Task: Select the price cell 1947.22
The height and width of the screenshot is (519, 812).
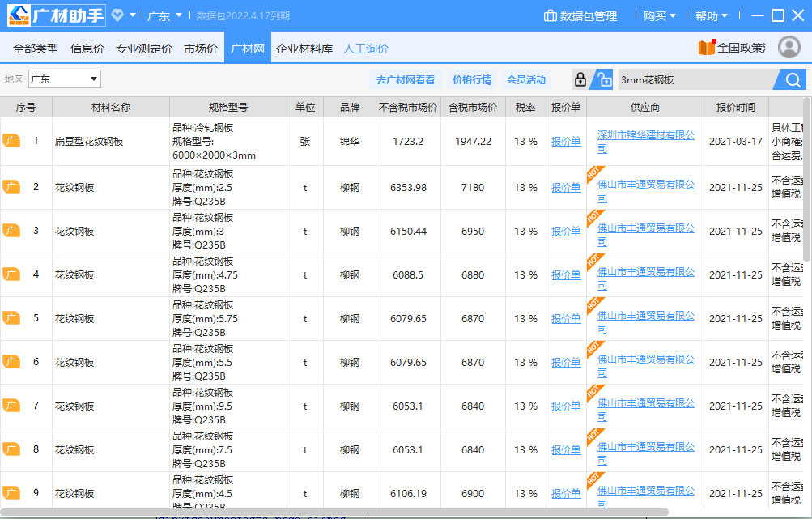Action: point(473,142)
